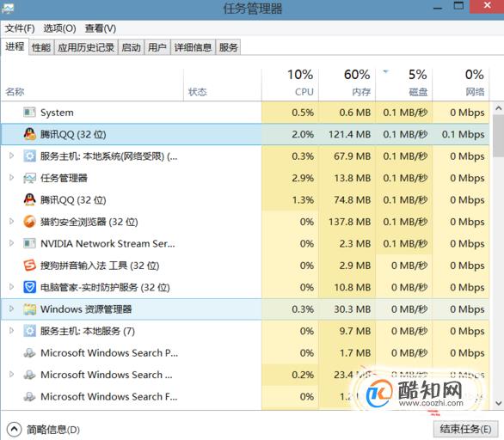
Task: Collapse to 简略信息 view
Action: [43, 430]
